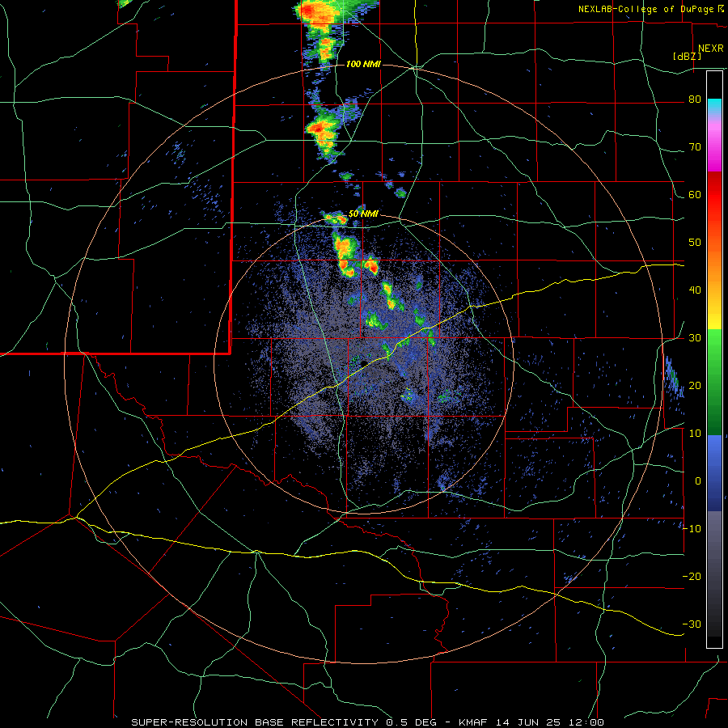Click the [dBZ] units label
Image resolution: width=728 pixels, height=728 pixels.
pyautogui.click(x=687, y=56)
